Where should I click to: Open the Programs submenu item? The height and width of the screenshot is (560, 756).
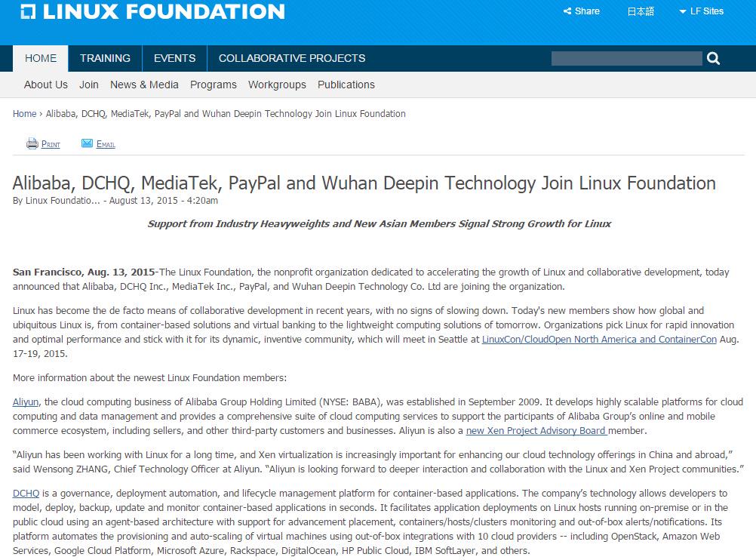tap(213, 85)
